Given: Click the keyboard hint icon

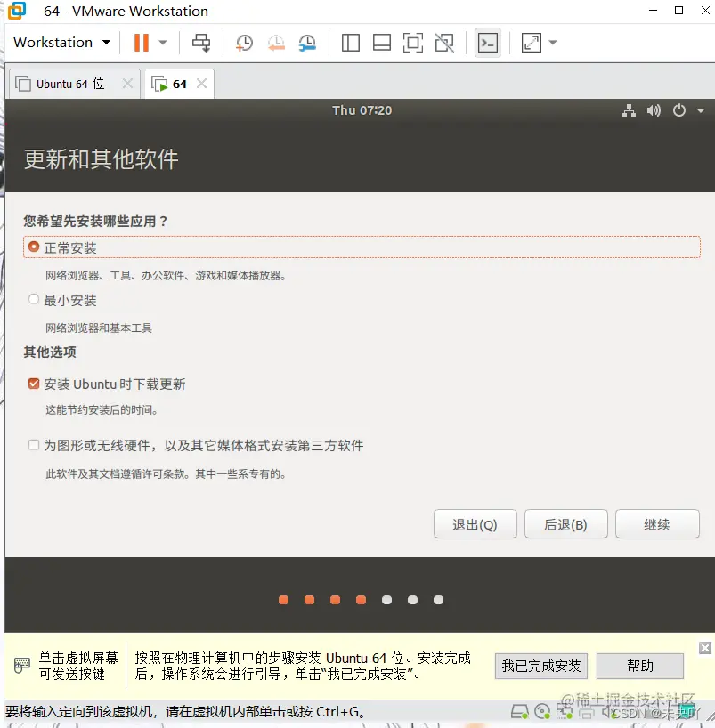Looking at the screenshot, I should 21,665.
